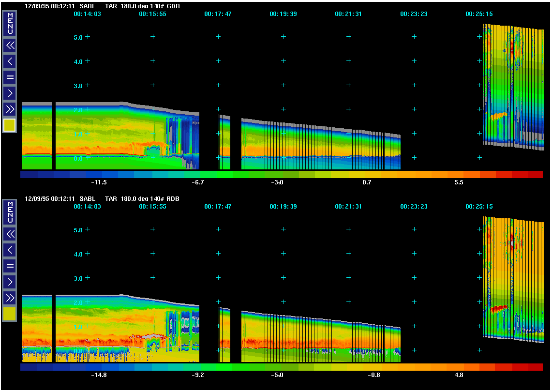Select yellow square swatch in top GDB panel
The width and height of the screenshot is (552, 392).
point(10,125)
